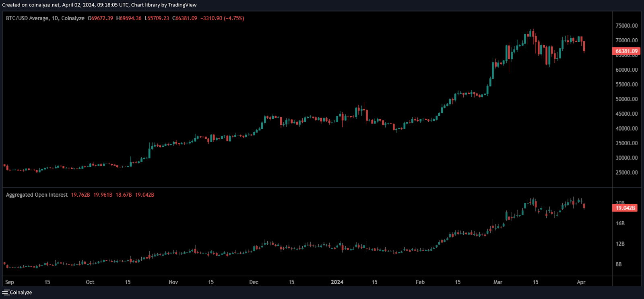Click the 12B open interest axis label
The width and height of the screenshot is (644, 299).
tap(620, 244)
